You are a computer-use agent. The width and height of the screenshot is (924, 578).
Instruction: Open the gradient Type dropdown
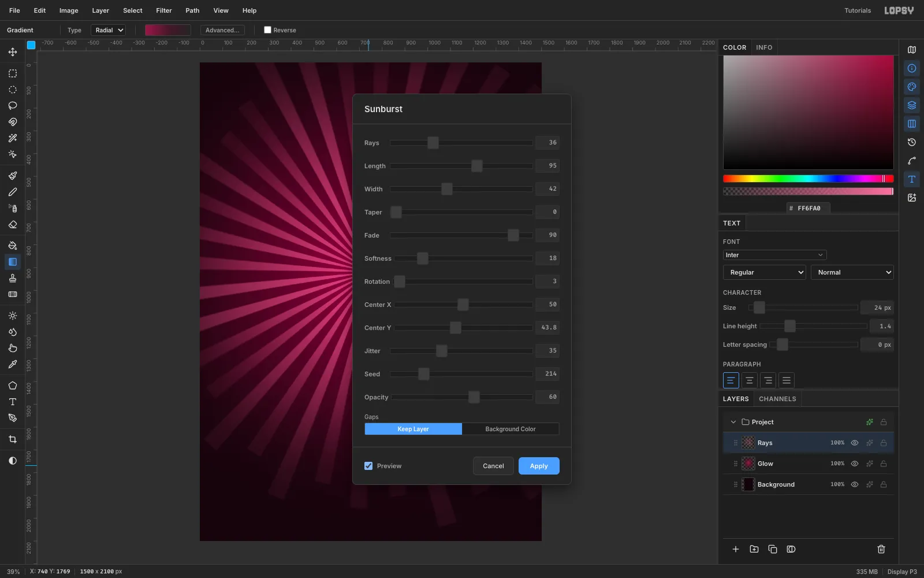[x=108, y=30]
